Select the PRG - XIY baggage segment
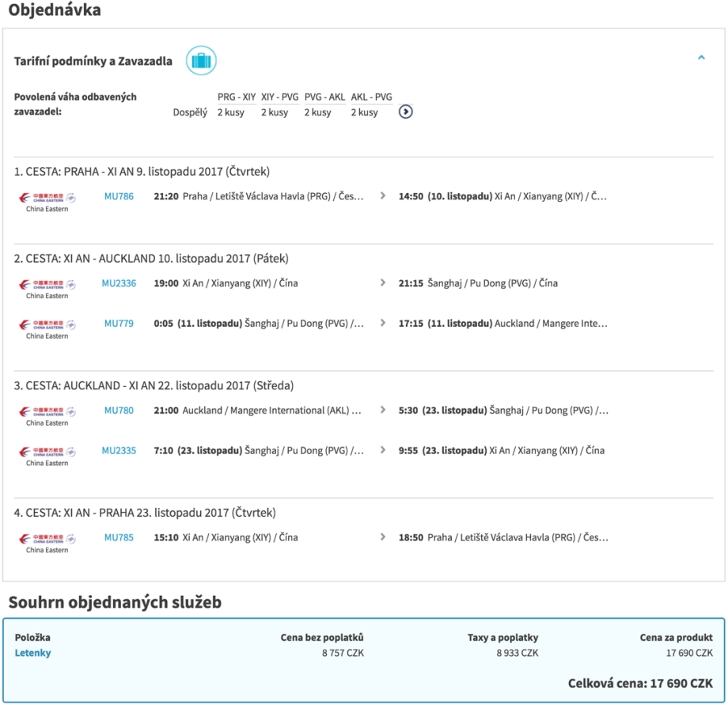The image size is (728, 705). (237, 97)
